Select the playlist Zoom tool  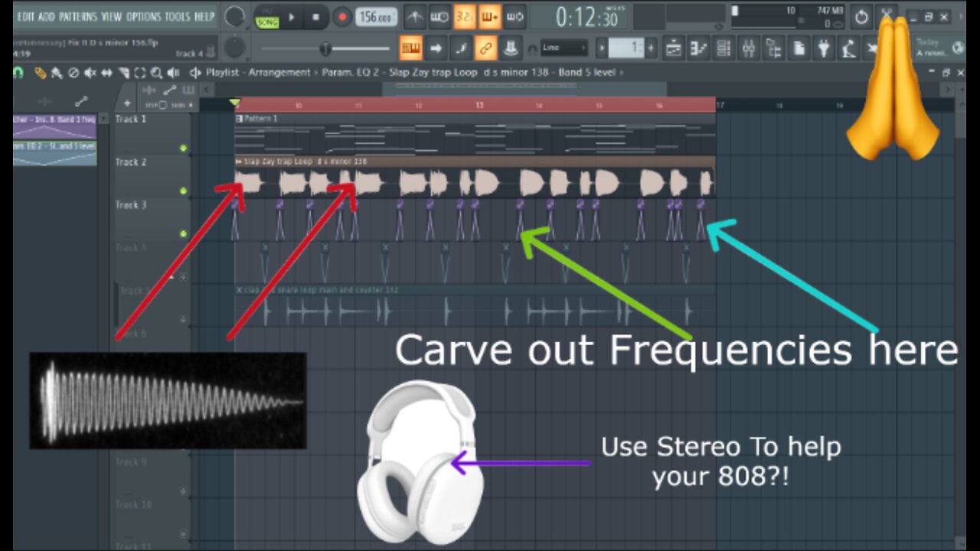tap(156, 73)
